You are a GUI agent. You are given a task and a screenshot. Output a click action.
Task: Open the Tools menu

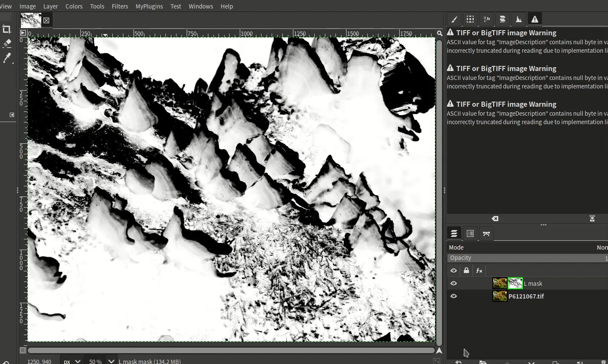pos(97,6)
